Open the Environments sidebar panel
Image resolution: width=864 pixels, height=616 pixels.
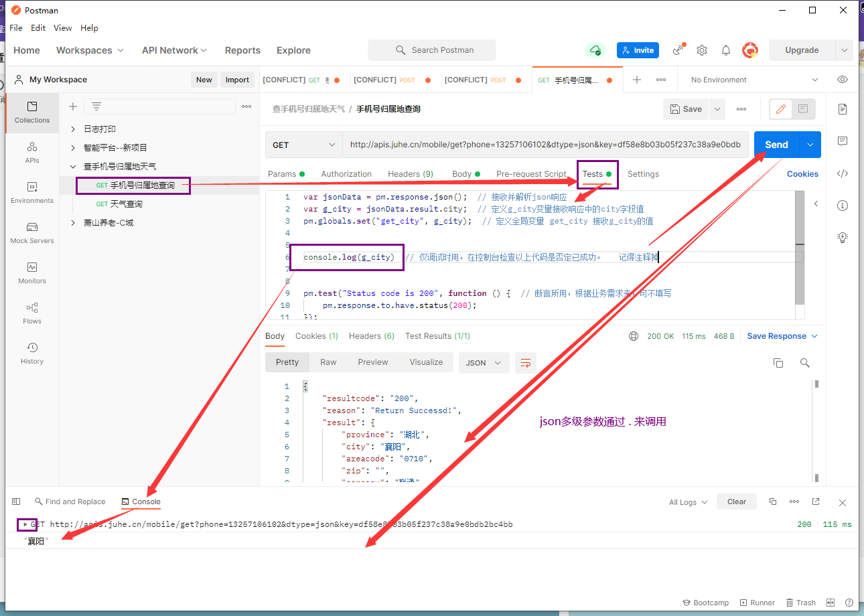tap(32, 192)
